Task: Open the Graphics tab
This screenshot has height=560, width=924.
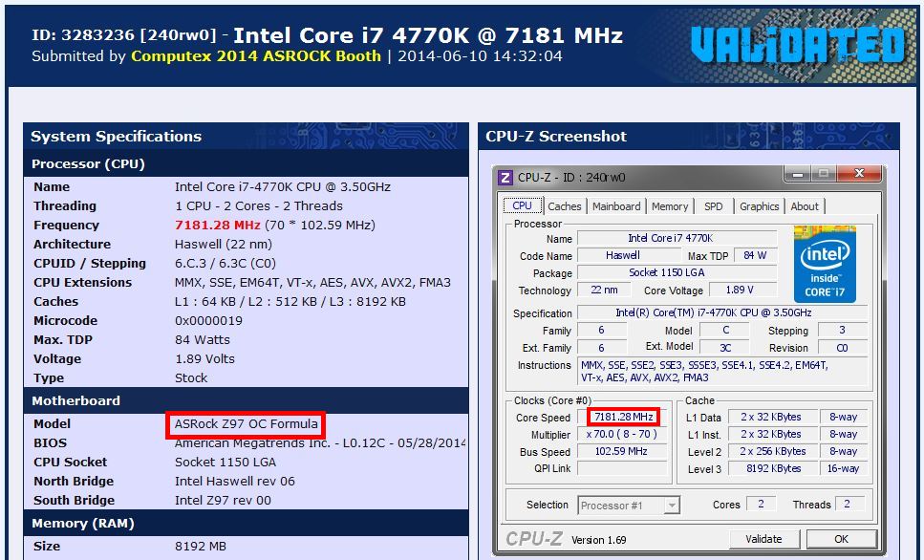Action: [759, 206]
